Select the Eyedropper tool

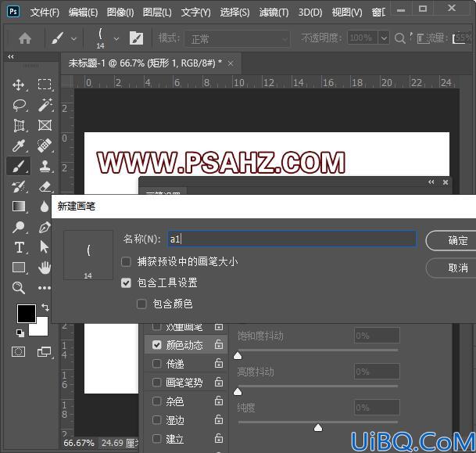19,146
